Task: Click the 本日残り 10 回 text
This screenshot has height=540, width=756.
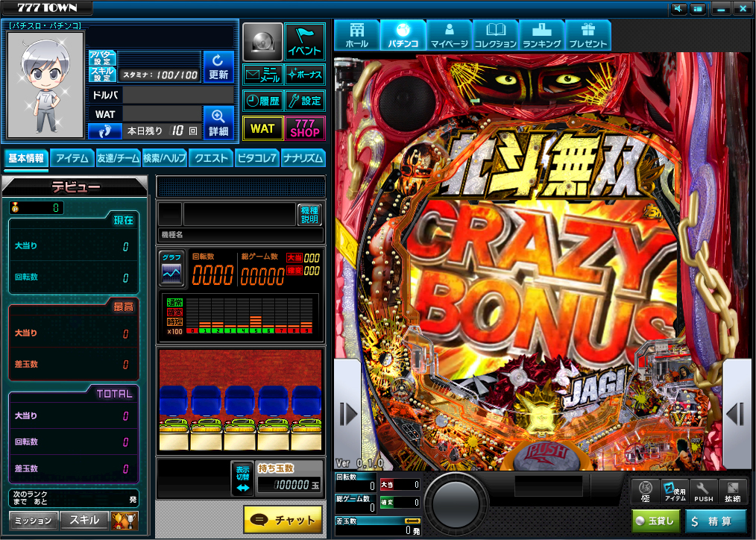Action: pos(162,131)
